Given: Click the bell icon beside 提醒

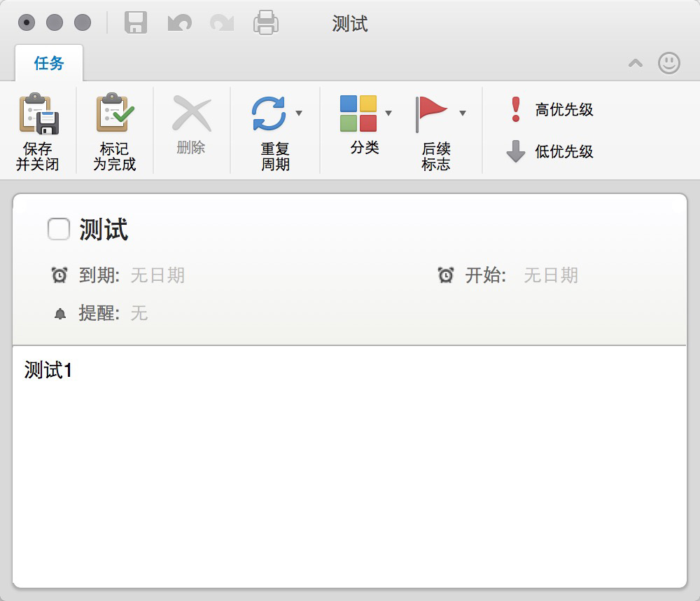Looking at the screenshot, I should tap(59, 314).
